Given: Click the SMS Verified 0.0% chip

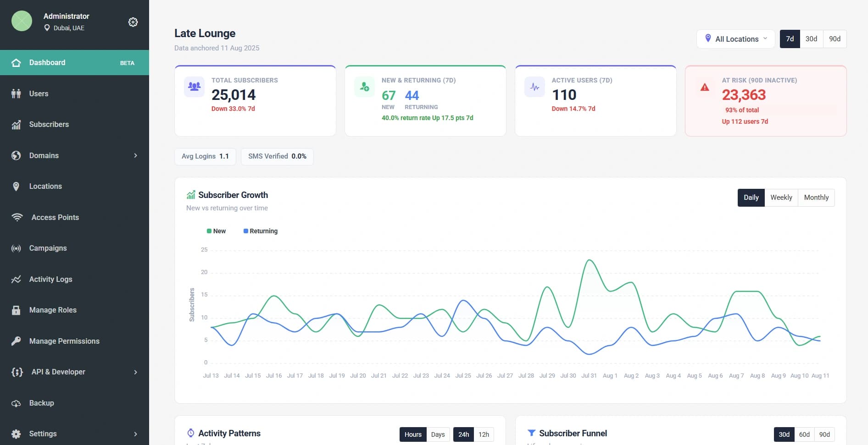Looking at the screenshot, I should click(x=277, y=156).
